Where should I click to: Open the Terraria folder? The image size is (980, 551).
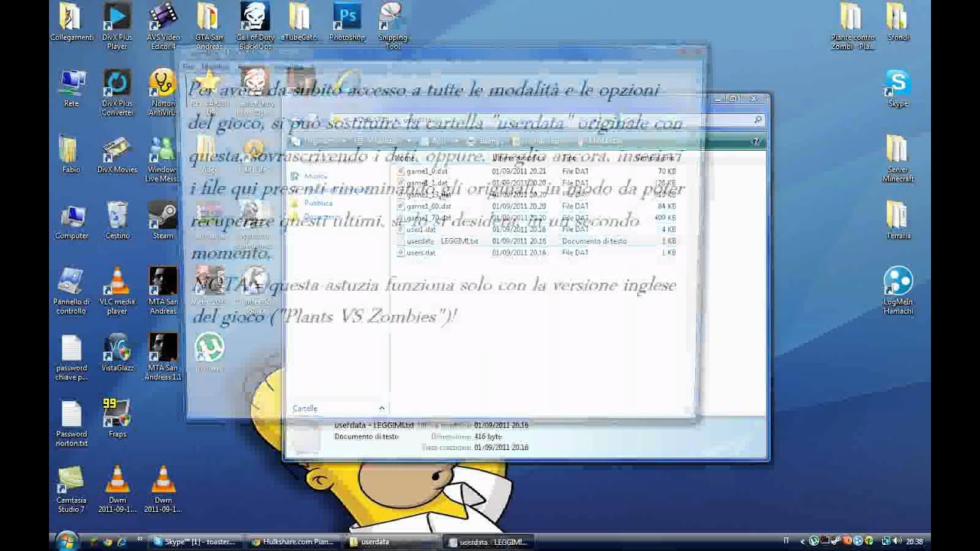[898, 221]
